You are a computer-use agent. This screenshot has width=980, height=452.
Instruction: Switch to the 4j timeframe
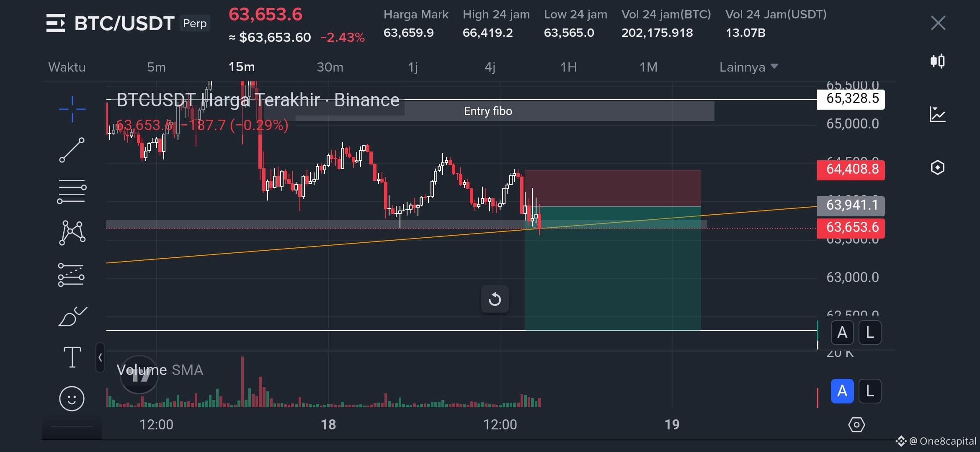(x=490, y=67)
